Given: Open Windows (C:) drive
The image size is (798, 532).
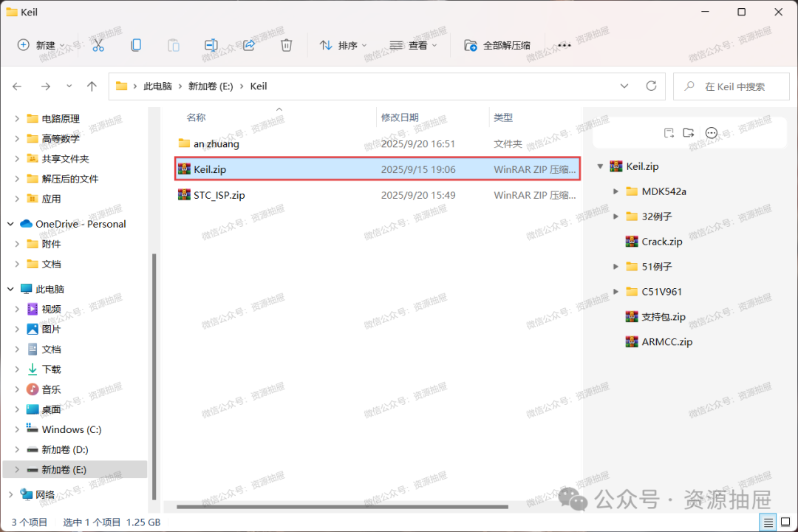Looking at the screenshot, I should (x=71, y=430).
